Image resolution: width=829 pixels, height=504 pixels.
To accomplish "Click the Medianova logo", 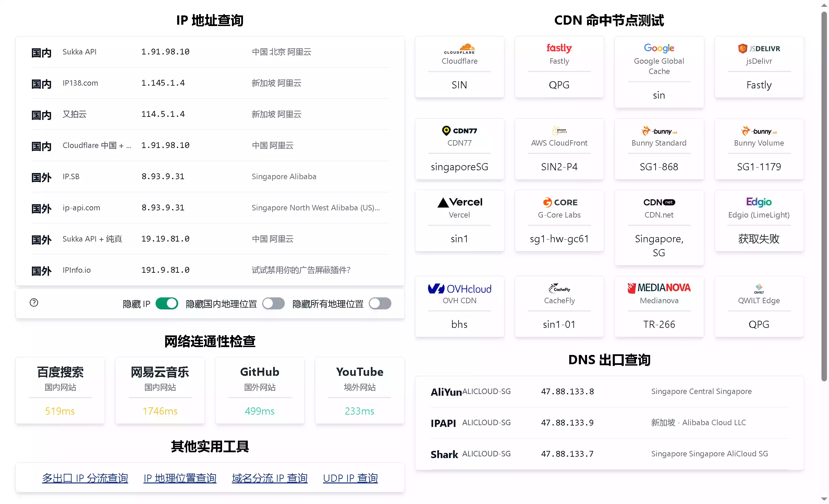I will pos(659,288).
